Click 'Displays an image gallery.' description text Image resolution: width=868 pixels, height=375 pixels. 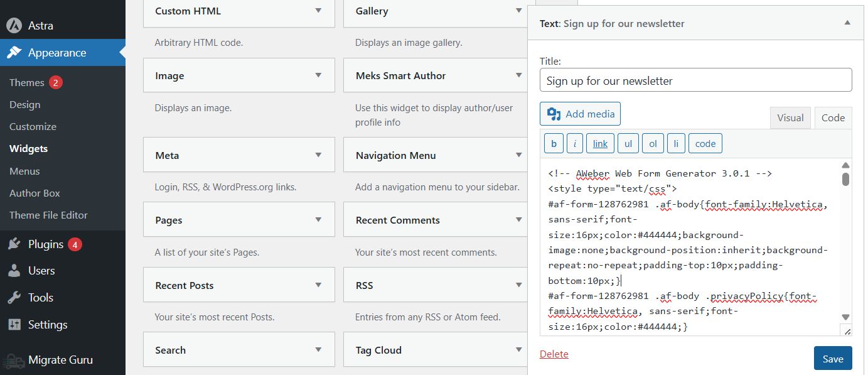point(409,43)
